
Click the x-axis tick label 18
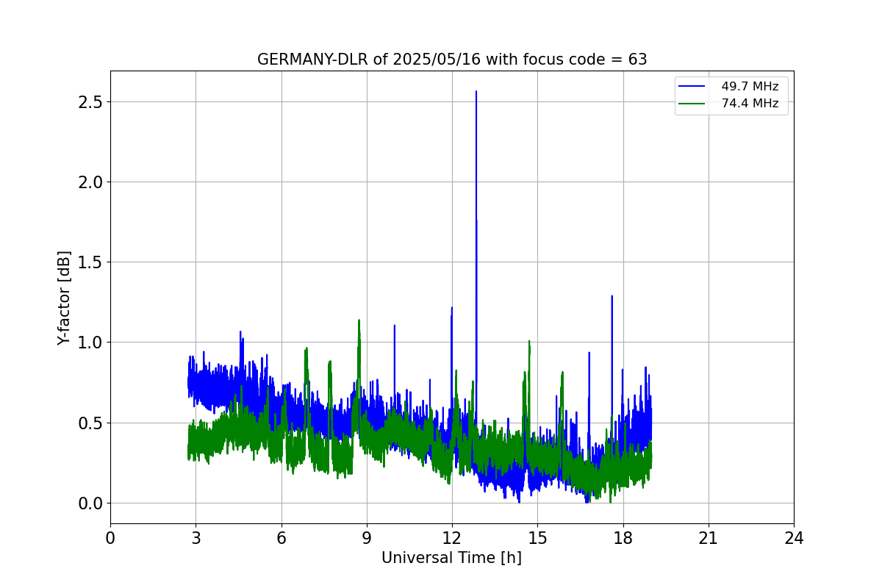[x=623, y=539]
